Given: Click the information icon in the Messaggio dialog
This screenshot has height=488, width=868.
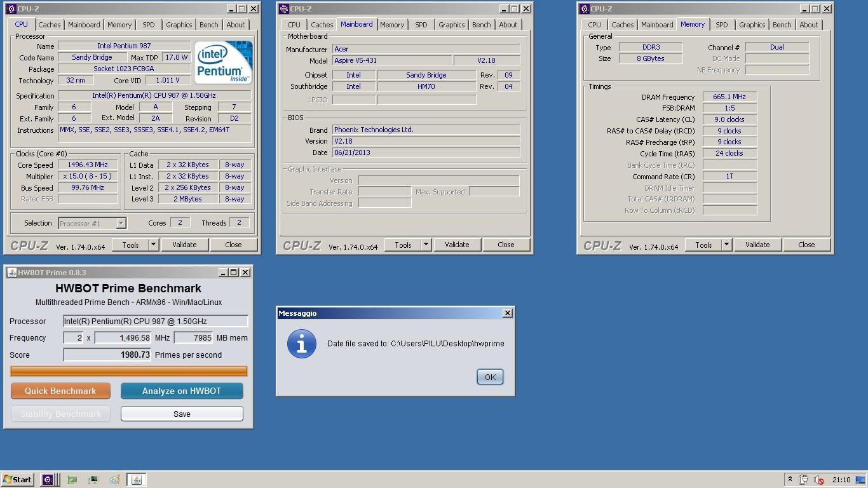Looking at the screenshot, I should 302,344.
